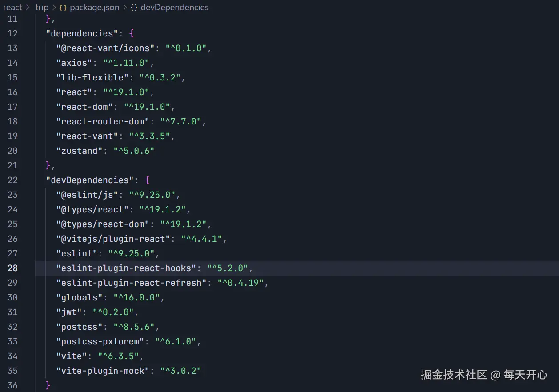The image size is (559, 392).
Task: Click the "^8.5.6" version value
Action: tap(134, 327)
